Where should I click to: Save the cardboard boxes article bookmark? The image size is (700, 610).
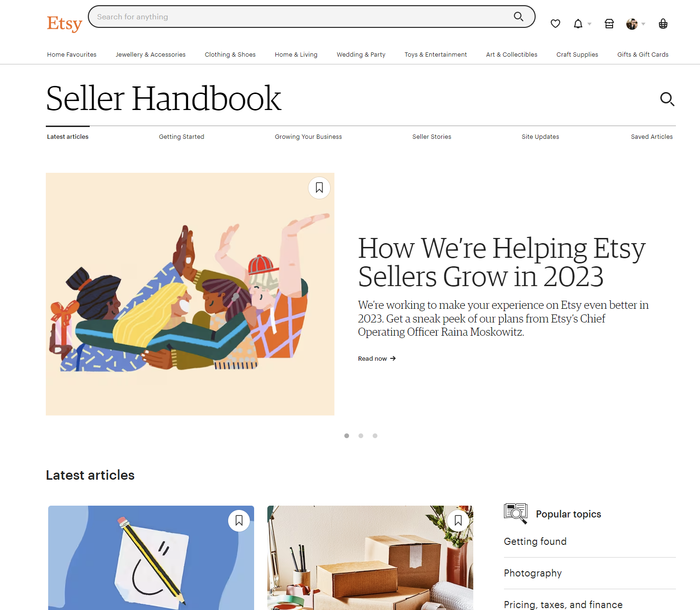coord(458,520)
